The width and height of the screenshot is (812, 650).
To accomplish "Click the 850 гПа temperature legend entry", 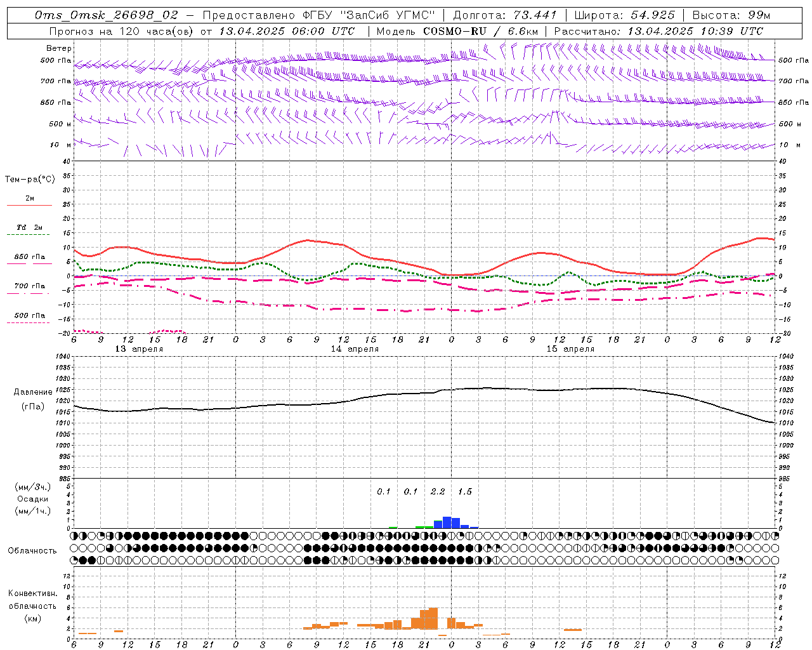I will [29, 257].
